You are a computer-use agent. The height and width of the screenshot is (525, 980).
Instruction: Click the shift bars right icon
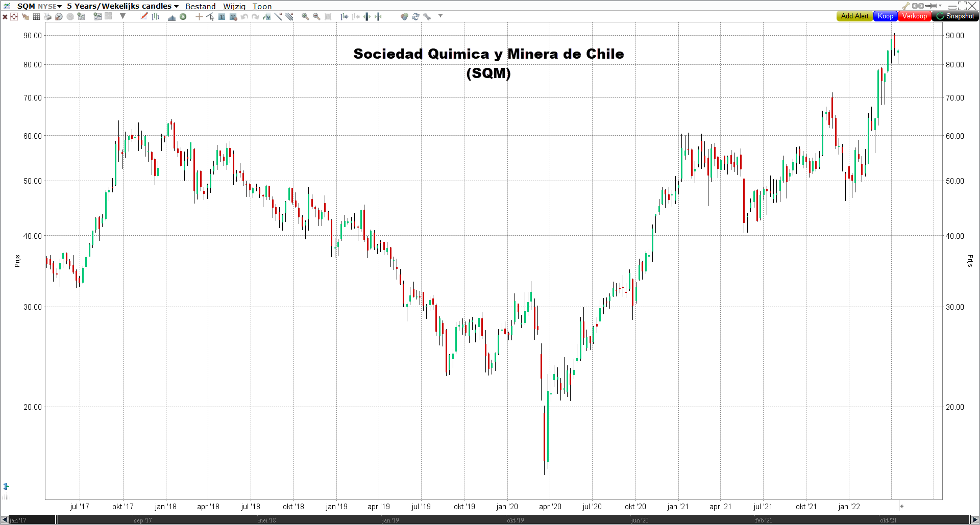pos(345,16)
